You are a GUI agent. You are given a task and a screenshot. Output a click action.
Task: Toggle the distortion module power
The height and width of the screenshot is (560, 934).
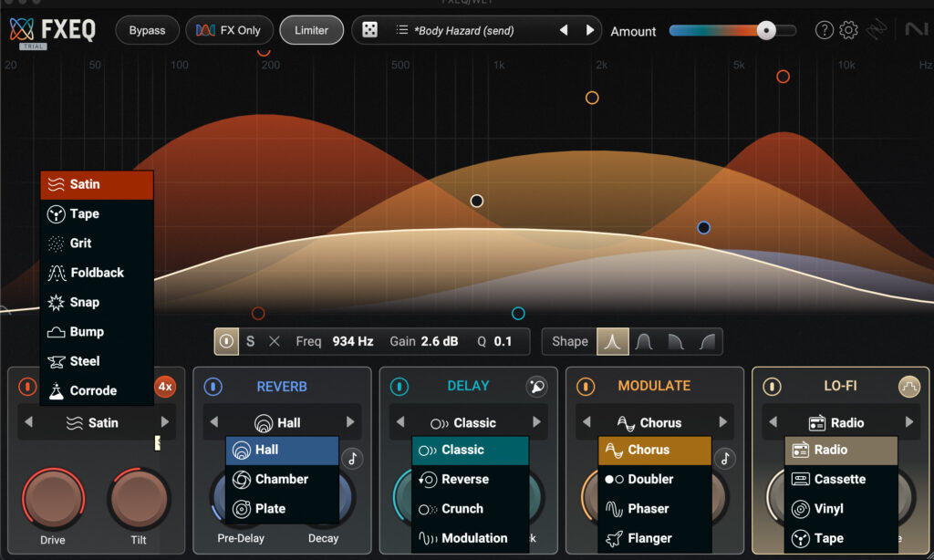[26, 387]
